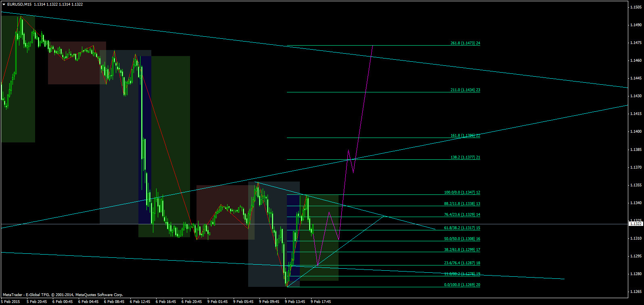Click the 38.2/61.8 (1.1299) Fibonacci label

pyautogui.click(x=462, y=250)
